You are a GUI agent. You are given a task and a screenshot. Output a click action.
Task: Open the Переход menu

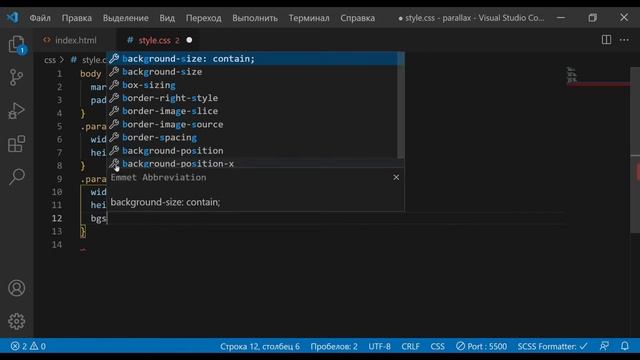204,18
